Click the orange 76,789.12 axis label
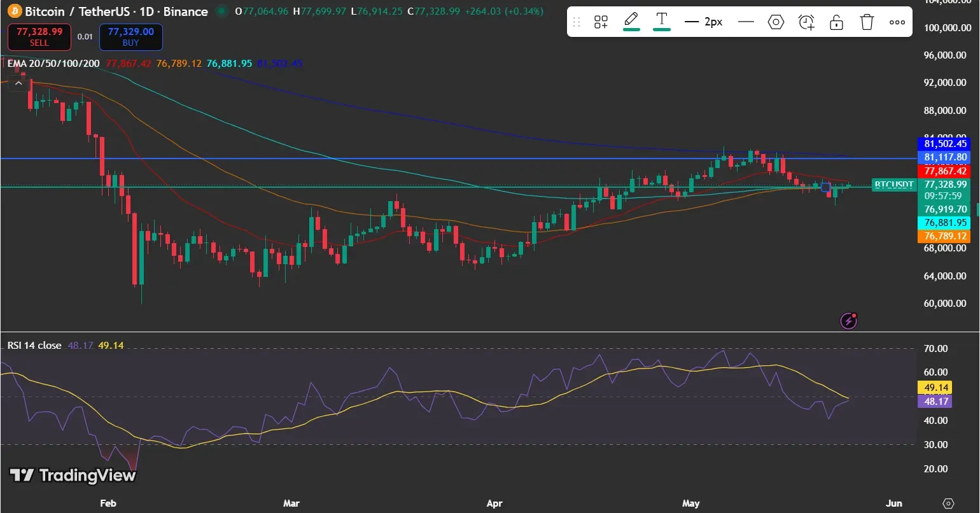 944,236
